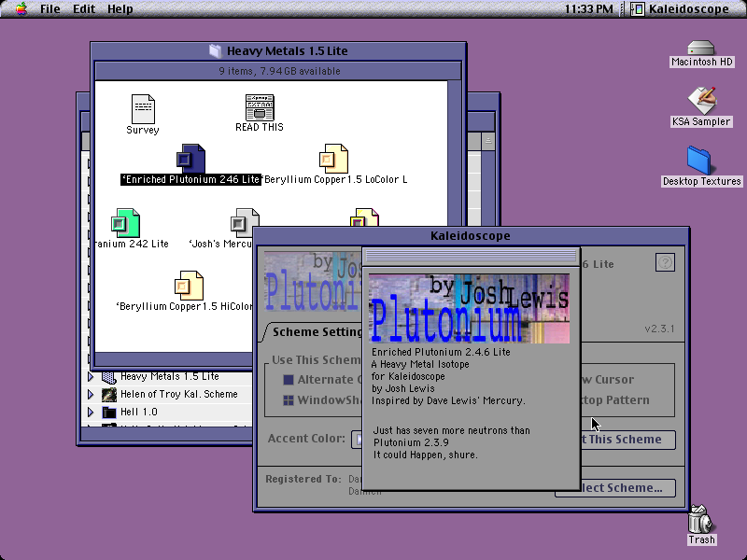Viewport: 747px width, 560px height.
Task: Click the Heavy Metals 1.5 Lite window title bar
Action: tap(278, 51)
